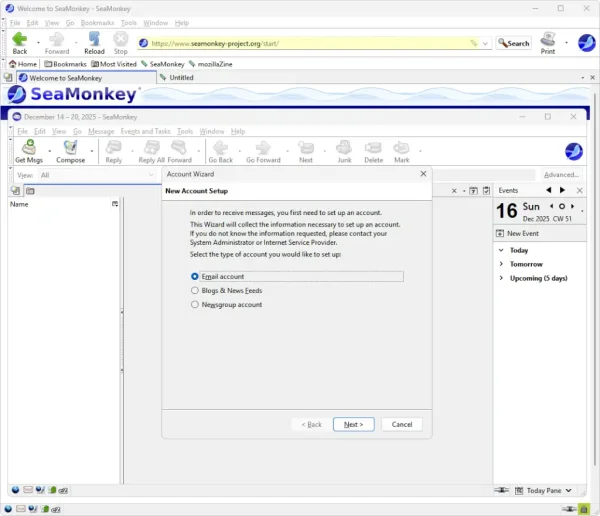600x516 pixels.
Task: Select the Welcome to SeaMonkey tab
Action: 87,78
